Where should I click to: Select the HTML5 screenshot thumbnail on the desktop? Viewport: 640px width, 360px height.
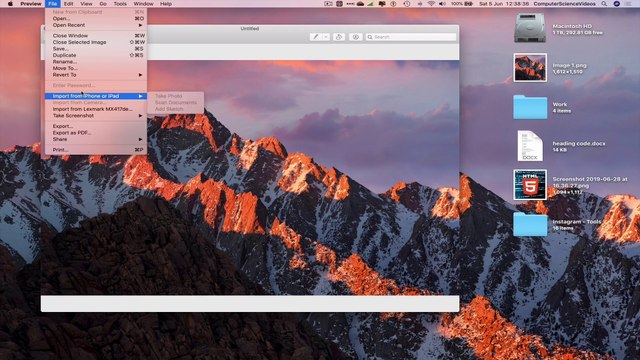tap(530, 185)
